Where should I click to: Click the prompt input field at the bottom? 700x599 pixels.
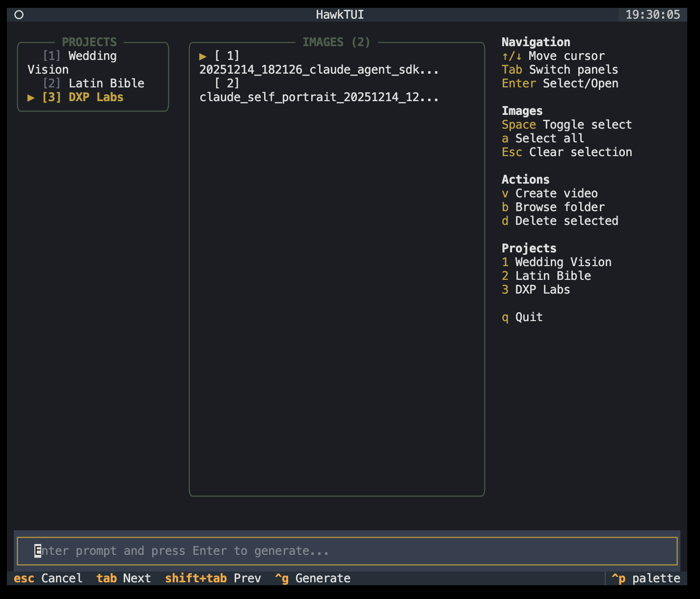pyautogui.click(x=344, y=551)
